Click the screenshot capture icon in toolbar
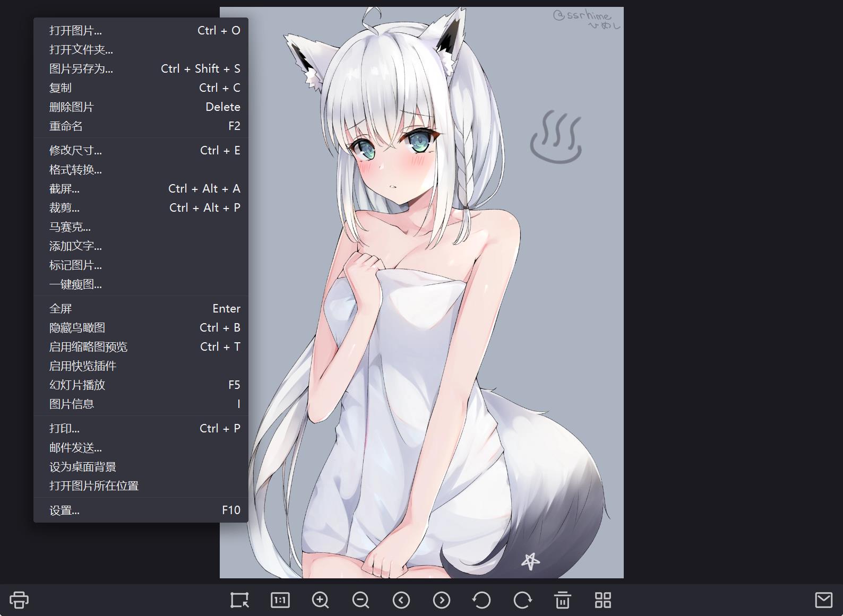This screenshot has width=843, height=616. click(x=240, y=600)
